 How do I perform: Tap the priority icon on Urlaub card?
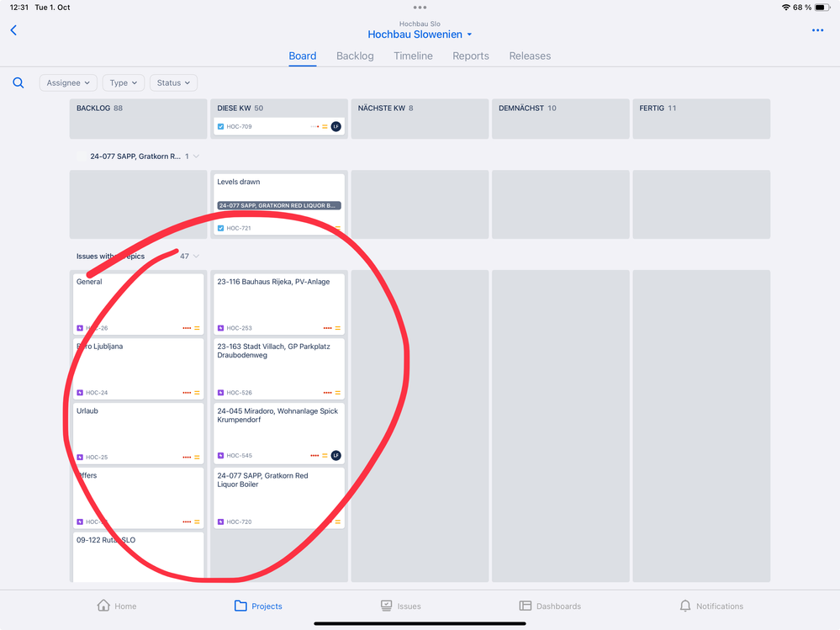click(x=197, y=457)
